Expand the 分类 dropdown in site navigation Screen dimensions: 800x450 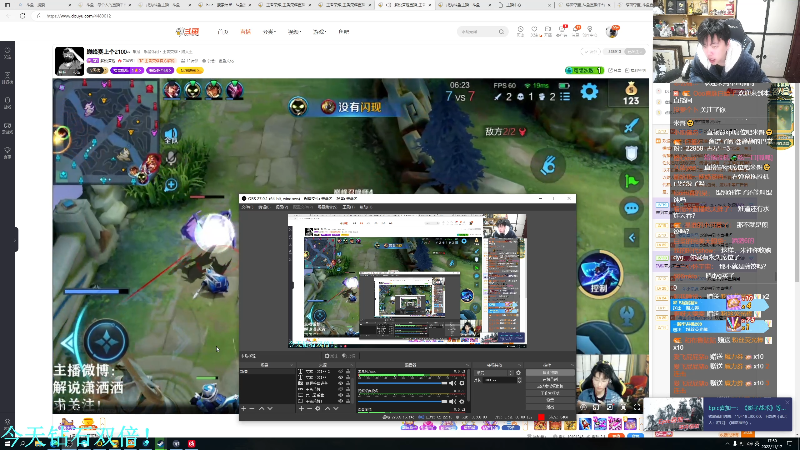(269, 32)
